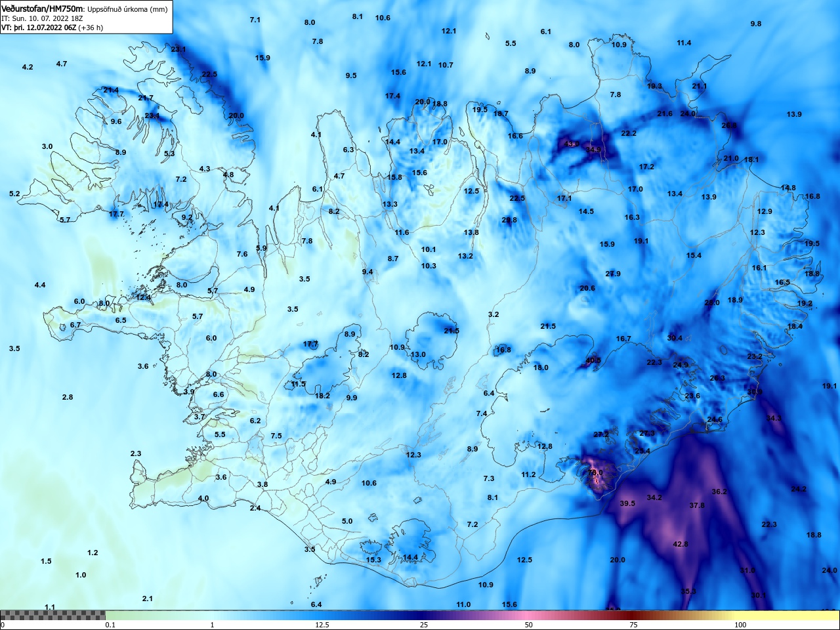Screen dimensions: 840x630
Task: Click the 40.5 precipitation value
Action: coord(593,360)
